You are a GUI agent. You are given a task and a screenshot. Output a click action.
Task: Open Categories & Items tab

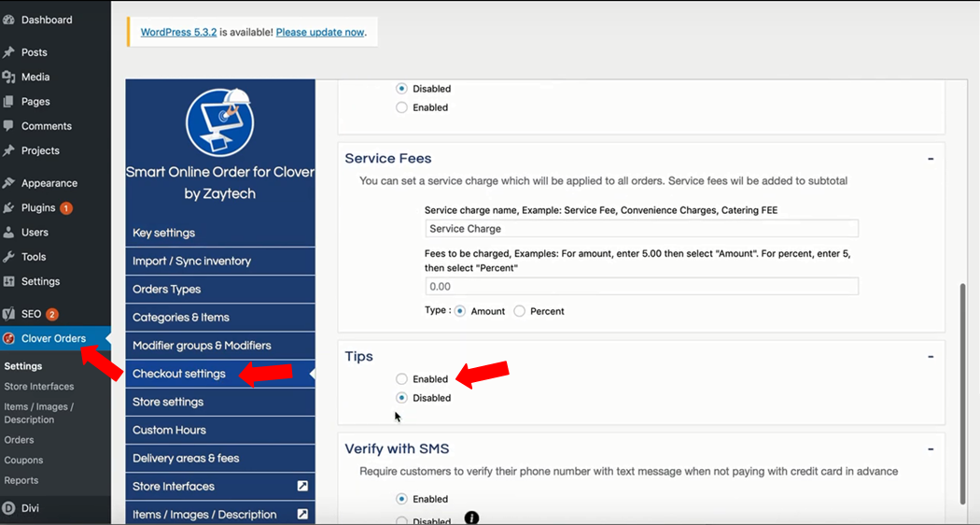(x=220, y=318)
